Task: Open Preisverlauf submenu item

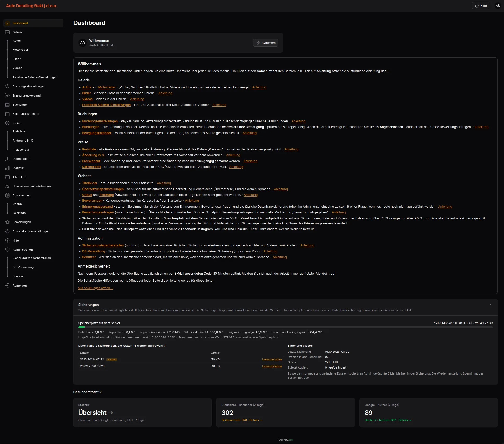Action: point(21,150)
